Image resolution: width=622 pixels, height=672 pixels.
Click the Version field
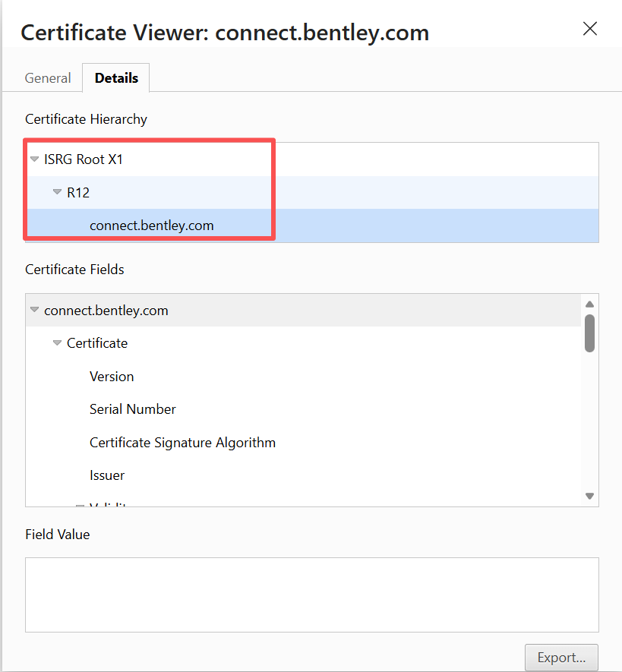point(112,377)
